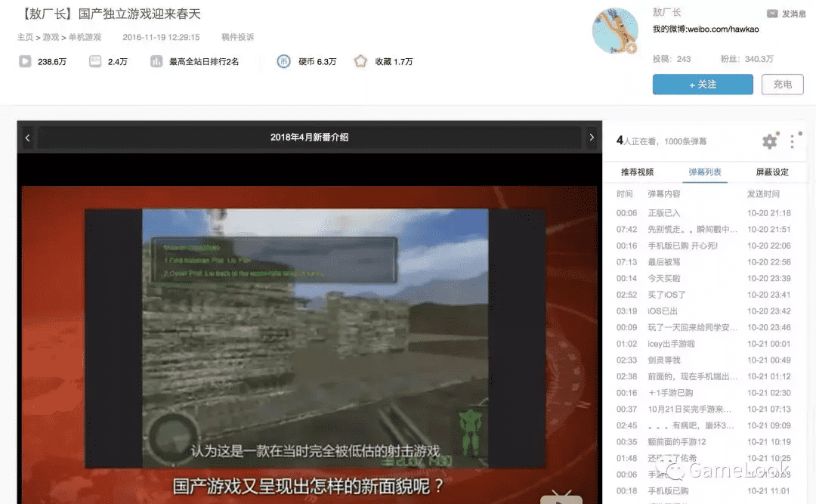
Task: Favorite the video with the 收藏 star icon
Action: point(360,61)
